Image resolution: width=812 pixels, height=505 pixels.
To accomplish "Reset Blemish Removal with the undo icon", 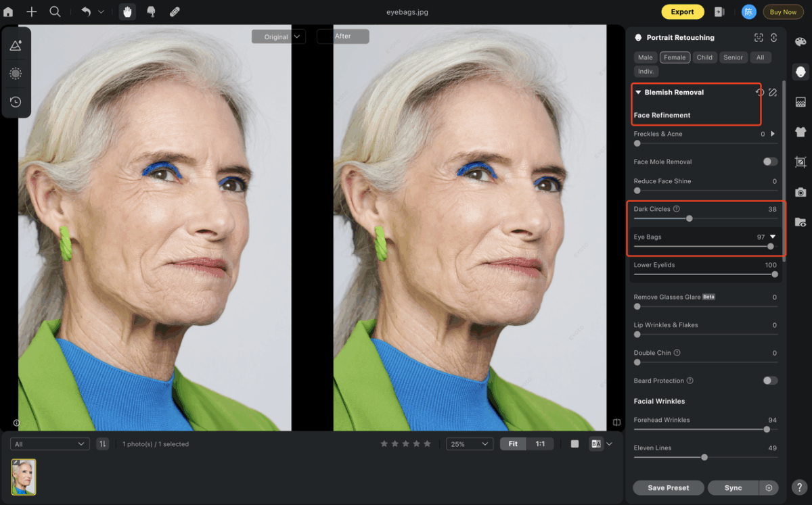I will click(x=759, y=93).
